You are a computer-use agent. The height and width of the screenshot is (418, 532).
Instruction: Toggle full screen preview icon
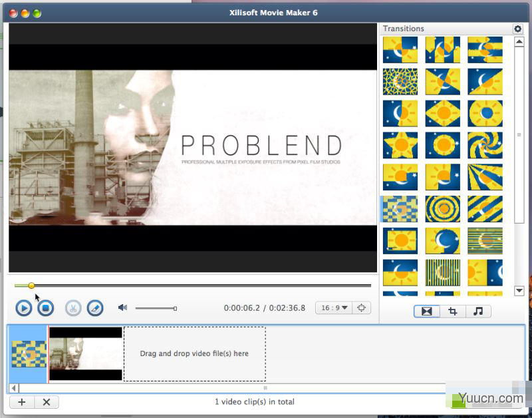click(361, 308)
